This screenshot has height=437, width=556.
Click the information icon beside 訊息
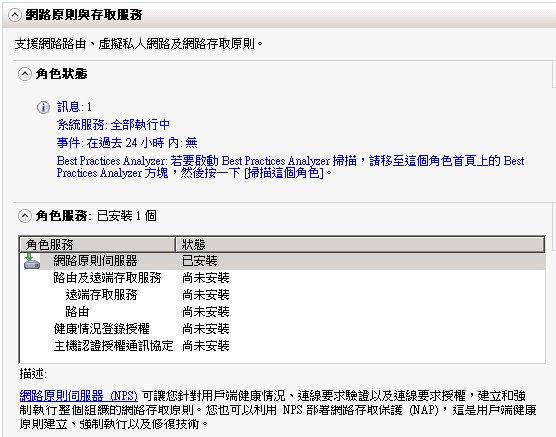(x=43, y=107)
